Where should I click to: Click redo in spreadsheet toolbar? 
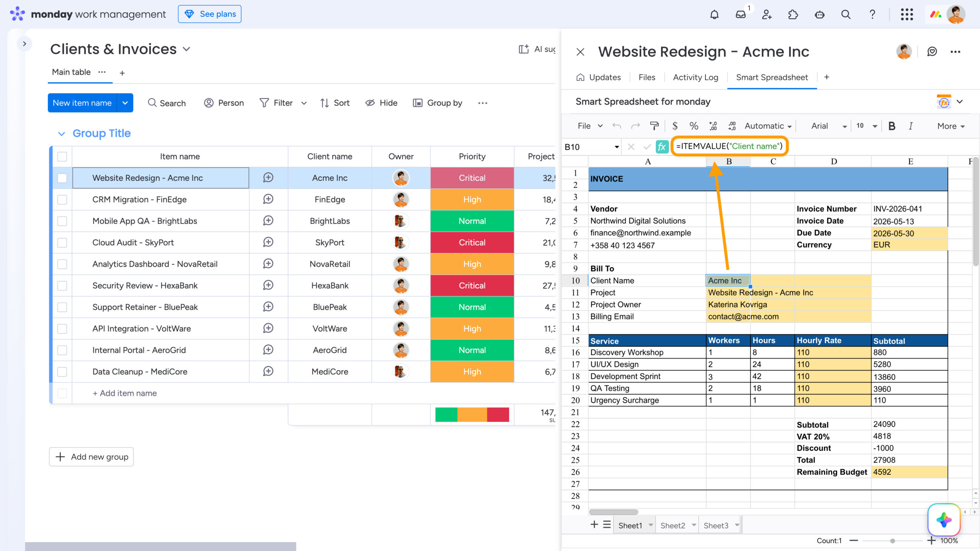(x=635, y=126)
